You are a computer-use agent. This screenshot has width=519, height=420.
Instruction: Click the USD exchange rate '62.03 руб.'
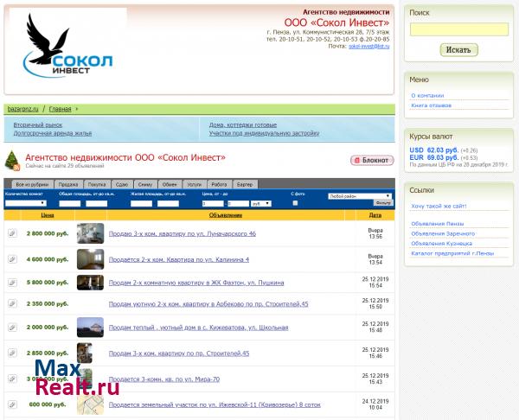[x=443, y=150]
